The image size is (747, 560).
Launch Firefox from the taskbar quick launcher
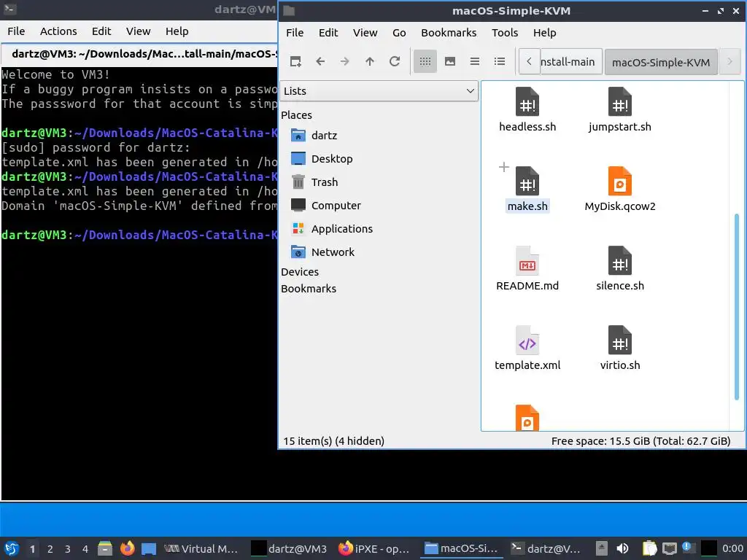(x=127, y=548)
